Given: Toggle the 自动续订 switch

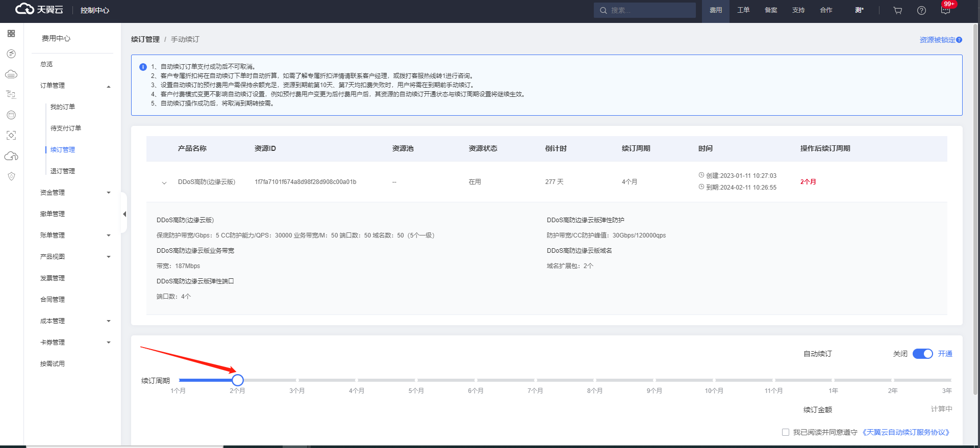Looking at the screenshot, I should click(x=922, y=354).
